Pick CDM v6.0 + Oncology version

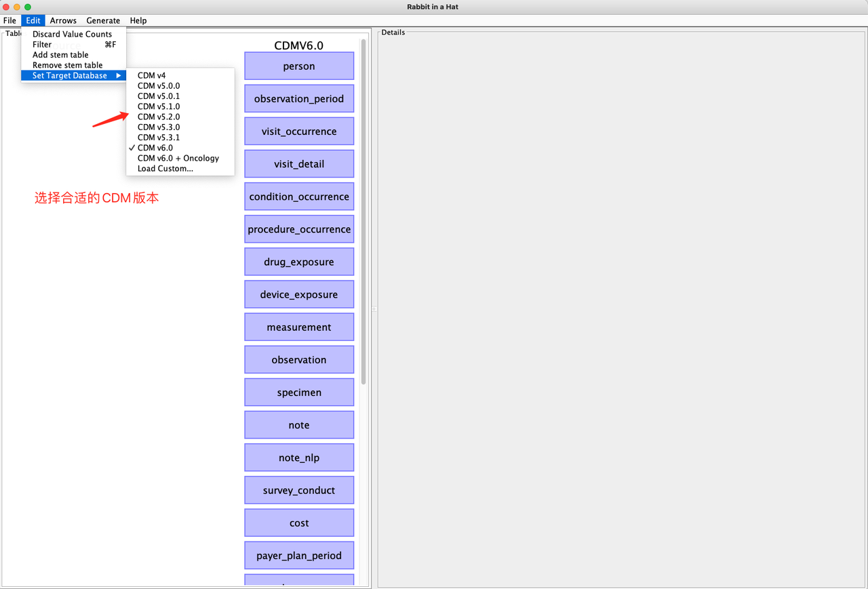(x=178, y=157)
